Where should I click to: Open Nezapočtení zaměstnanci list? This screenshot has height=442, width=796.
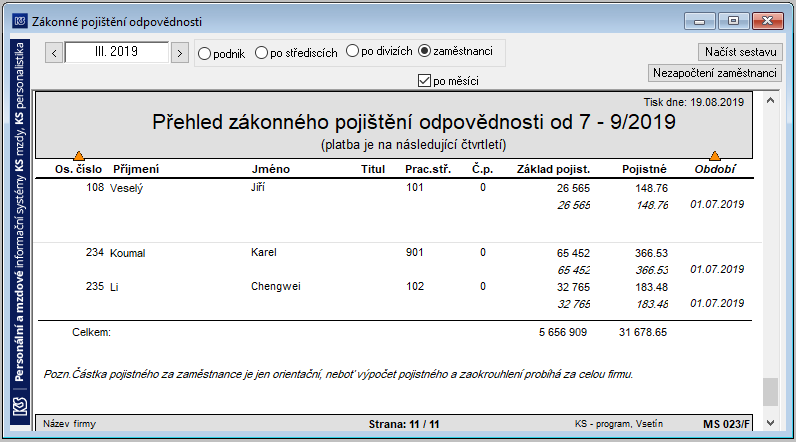(x=715, y=73)
